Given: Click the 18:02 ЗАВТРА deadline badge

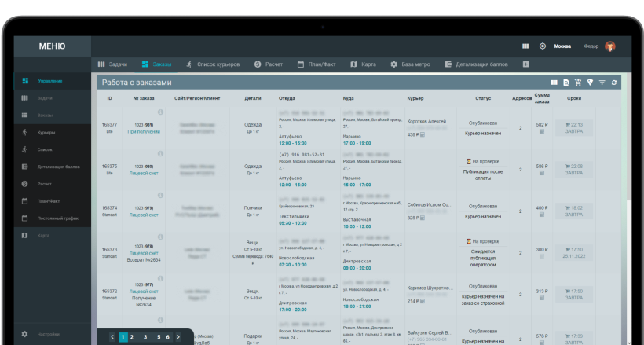Looking at the screenshot, I should [x=574, y=211].
